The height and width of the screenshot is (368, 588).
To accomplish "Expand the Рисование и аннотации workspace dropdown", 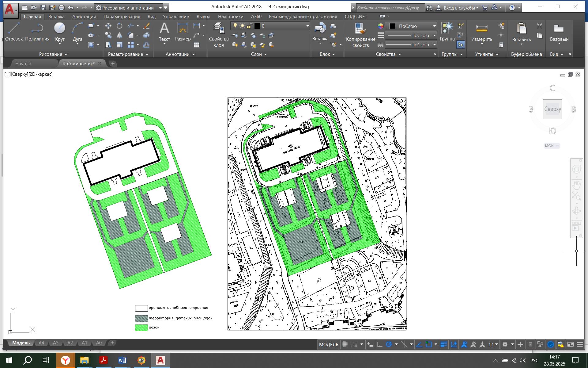I will click(160, 8).
